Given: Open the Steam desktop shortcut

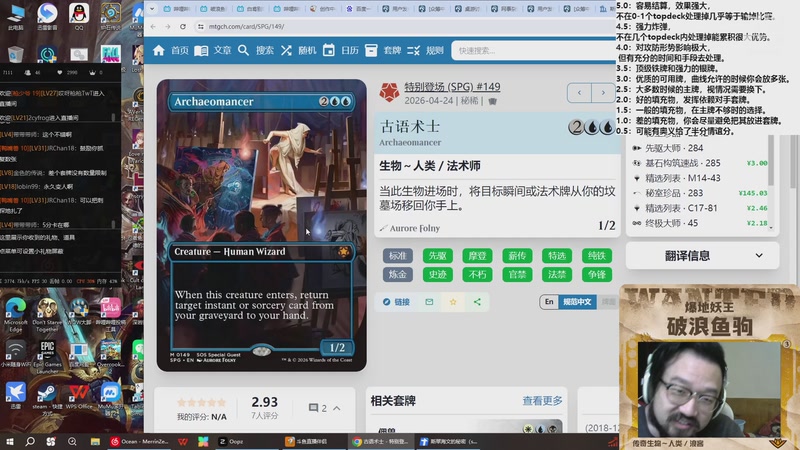Looking at the screenshot, I should 47,398.
